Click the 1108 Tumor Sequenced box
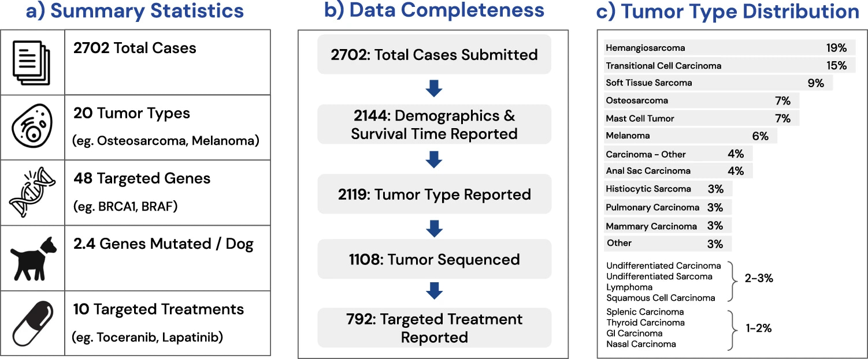 (x=434, y=259)
